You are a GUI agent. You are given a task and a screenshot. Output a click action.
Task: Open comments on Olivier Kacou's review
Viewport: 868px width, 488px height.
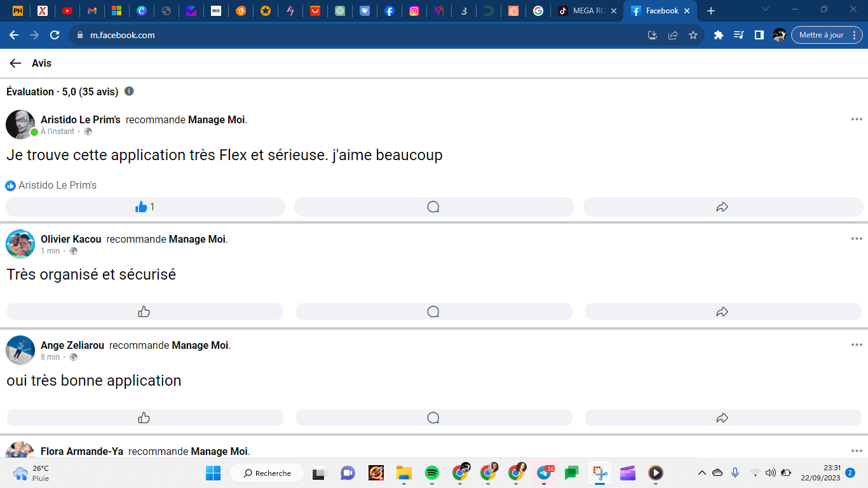coord(433,311)
